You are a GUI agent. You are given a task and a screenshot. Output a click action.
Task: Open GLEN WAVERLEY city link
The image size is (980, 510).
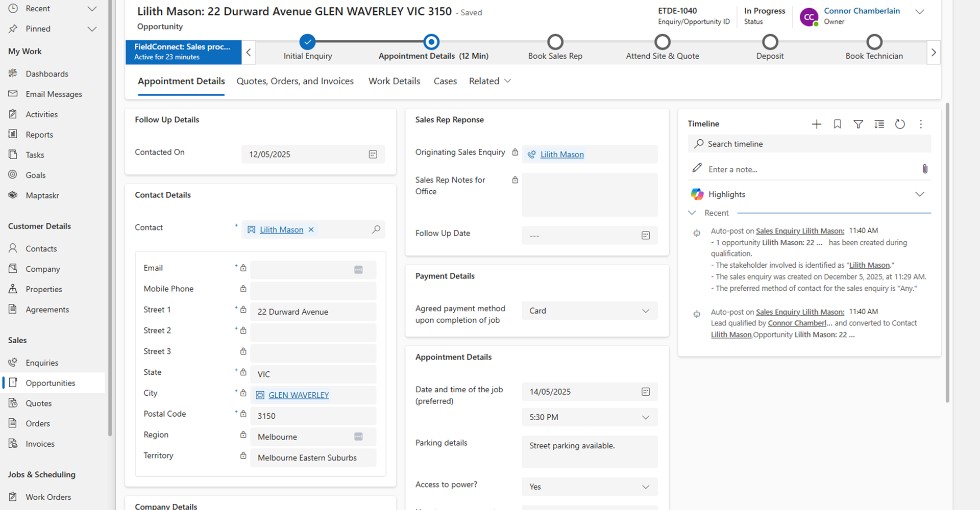point(299,395)
